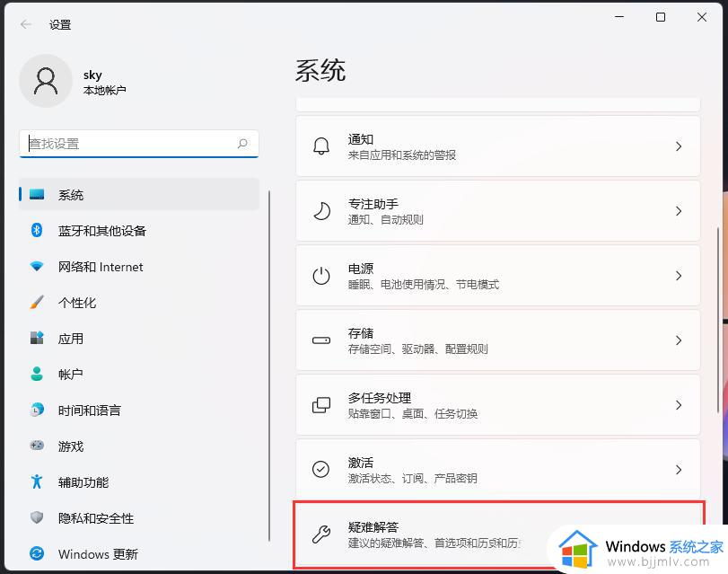Click the 来自应用和系统的警报 description
728x574 pixels.
(x=402, y=155)
